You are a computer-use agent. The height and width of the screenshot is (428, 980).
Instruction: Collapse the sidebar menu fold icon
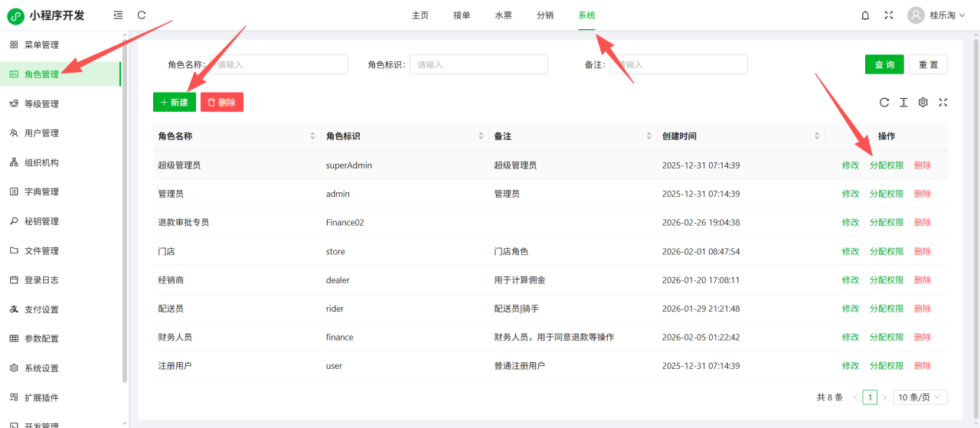pyautogui.click(x=118, y=15)
